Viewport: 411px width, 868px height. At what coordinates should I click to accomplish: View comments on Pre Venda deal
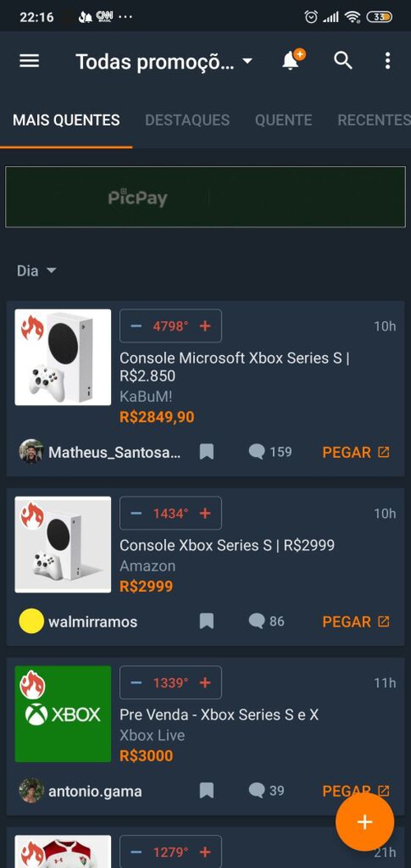pos(267,790)
